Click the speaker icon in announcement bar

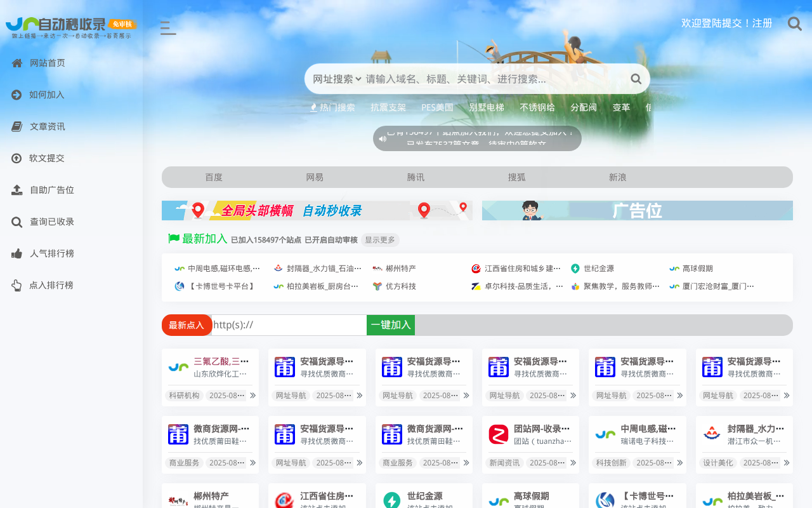pos(383,138)
